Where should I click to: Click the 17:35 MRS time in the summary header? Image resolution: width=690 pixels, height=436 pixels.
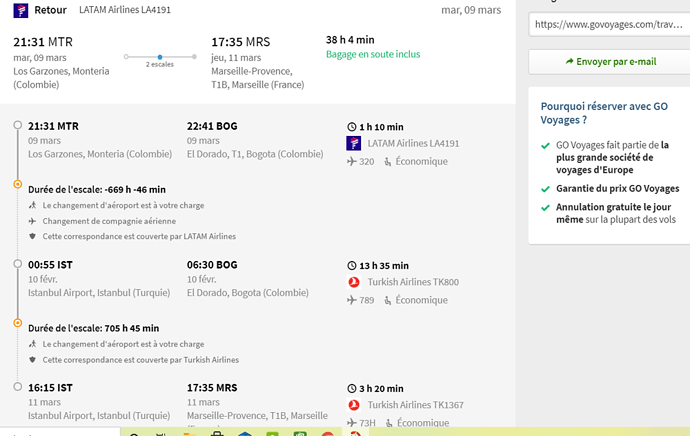pos(241,42)
